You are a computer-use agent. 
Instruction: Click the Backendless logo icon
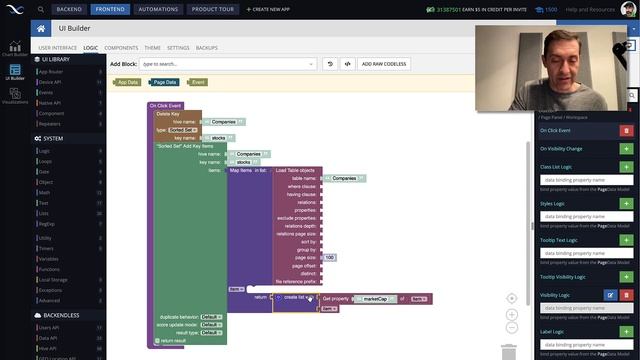[15, 9]
